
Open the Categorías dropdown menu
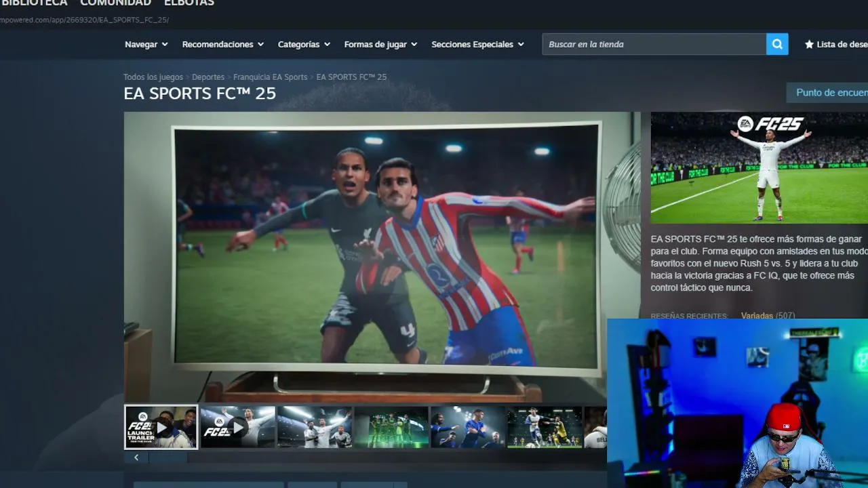(x=304, y=44)
